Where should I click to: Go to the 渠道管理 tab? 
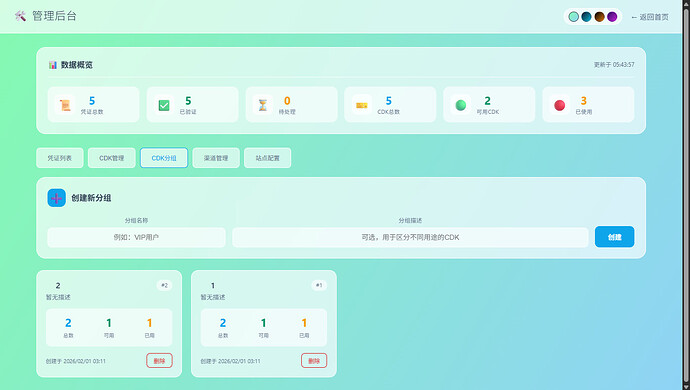click(x=216, y=158)
